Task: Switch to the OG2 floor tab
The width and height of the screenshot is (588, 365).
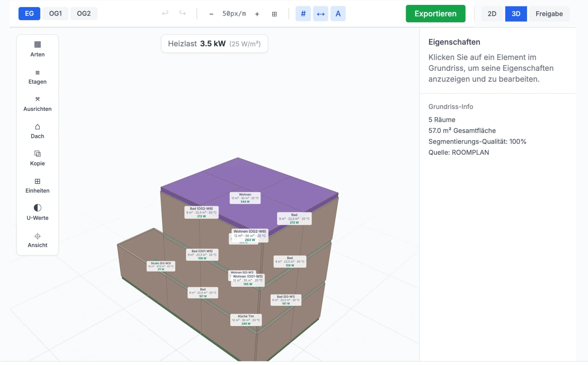Action: [84, 13]
